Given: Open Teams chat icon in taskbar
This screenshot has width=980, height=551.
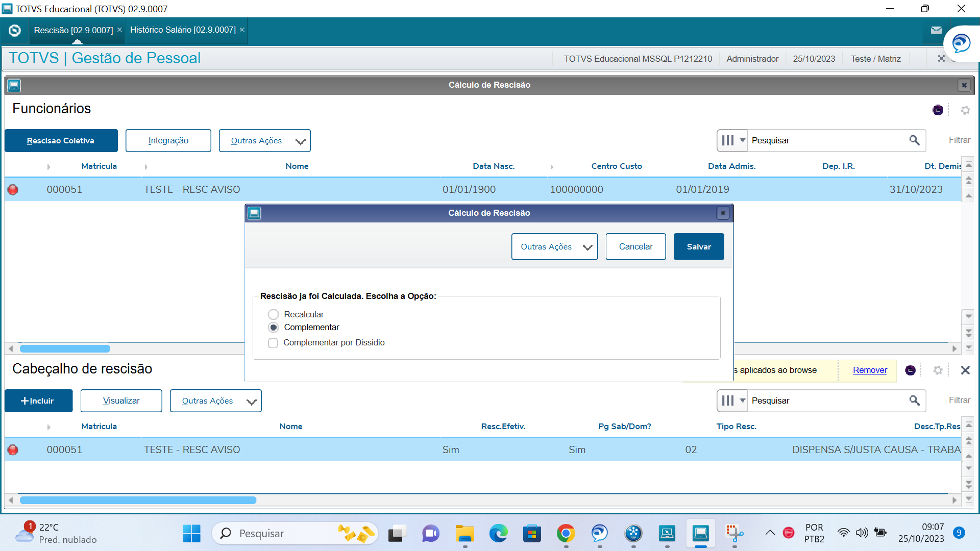Looking at the screenshot, I should click(430, 534).
